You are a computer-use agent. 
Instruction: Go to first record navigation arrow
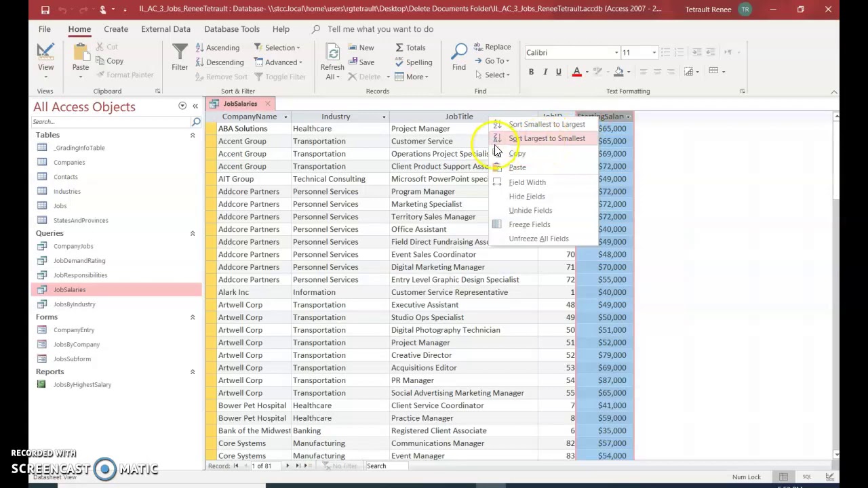pyautogui.click(x=236, y=466)
